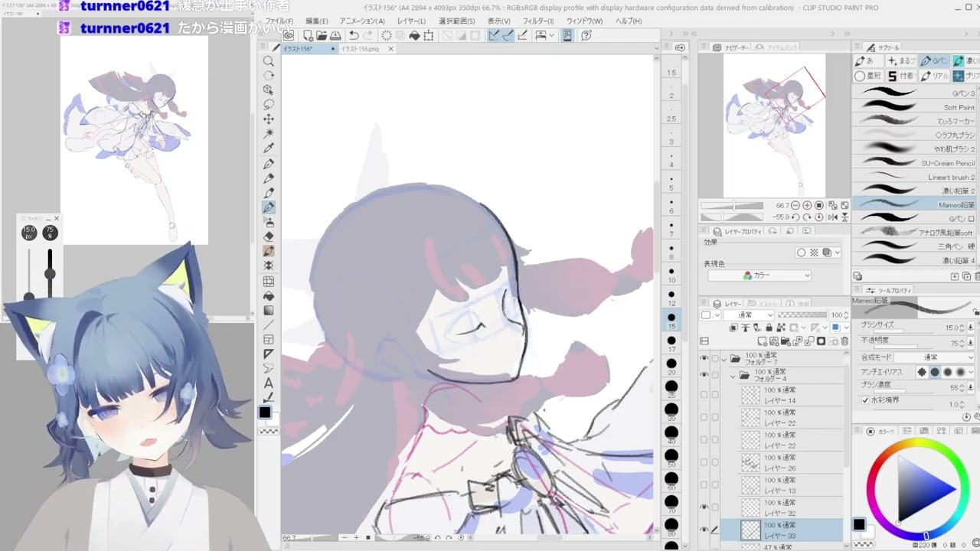980x551 pixels.
Task: Select the Eraser tool in toolbox
Action: click(269, 236)
